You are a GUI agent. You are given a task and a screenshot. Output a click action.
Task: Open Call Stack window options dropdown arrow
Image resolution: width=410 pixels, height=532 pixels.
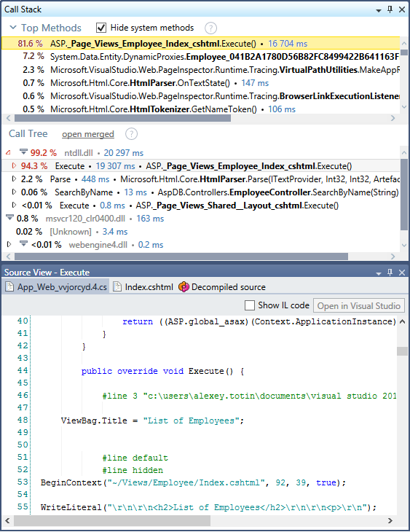(379, 11)
